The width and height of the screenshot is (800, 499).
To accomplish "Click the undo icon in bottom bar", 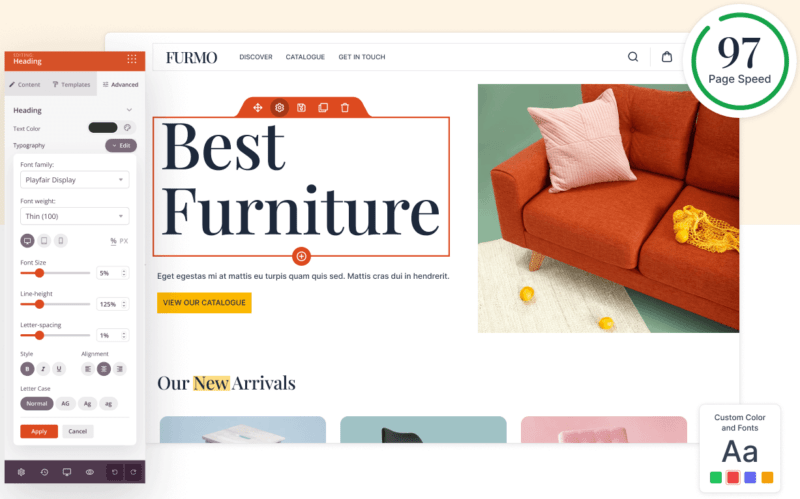I will click(x=115, y=472).
